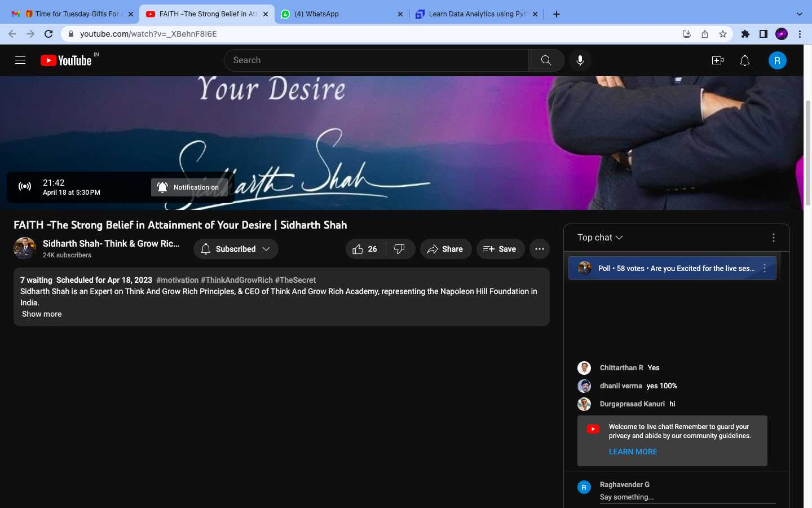The image size is (812, 508).
Task: Share the video
Action: click(x=445, y=249)
